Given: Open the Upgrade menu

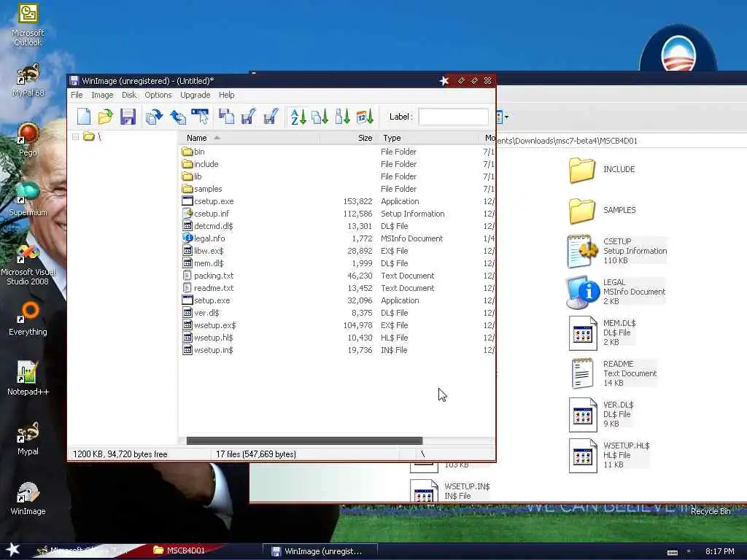Looking at the screenshot, I should [195, 95].
